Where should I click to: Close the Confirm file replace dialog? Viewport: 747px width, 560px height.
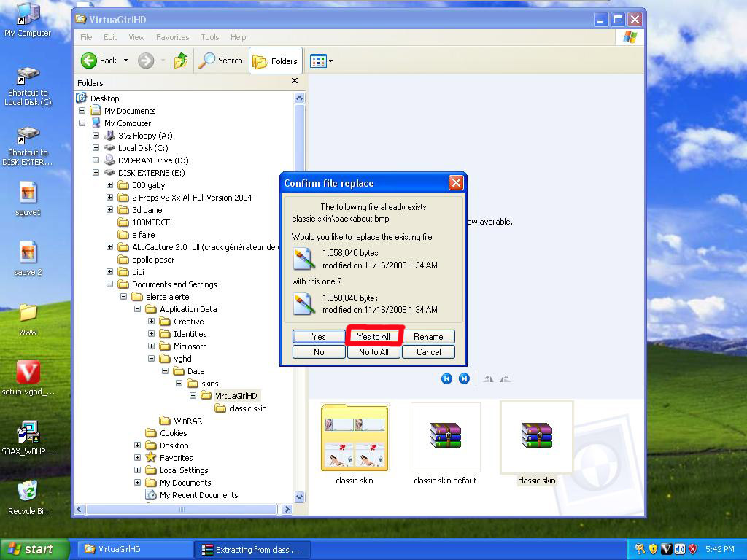[x=456, y=183]
